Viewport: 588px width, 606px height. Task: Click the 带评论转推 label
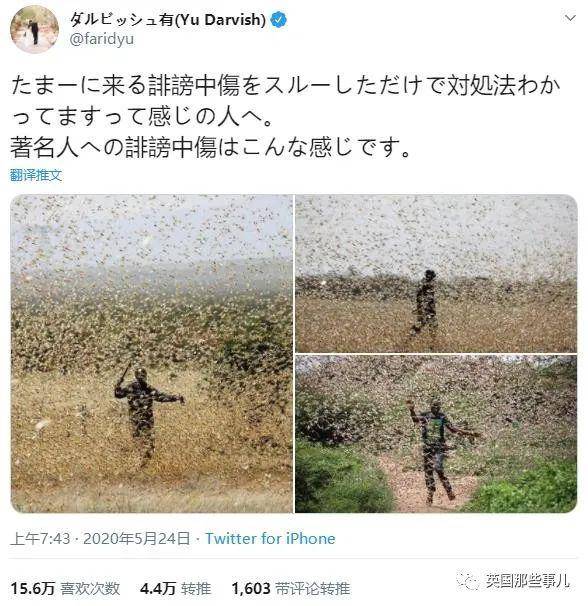[312, 589]
